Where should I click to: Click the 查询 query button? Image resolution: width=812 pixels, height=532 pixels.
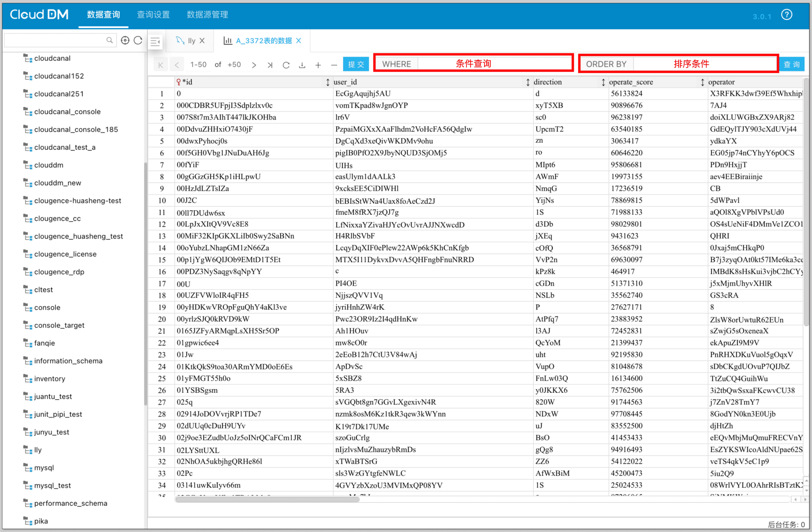[792, 64]
